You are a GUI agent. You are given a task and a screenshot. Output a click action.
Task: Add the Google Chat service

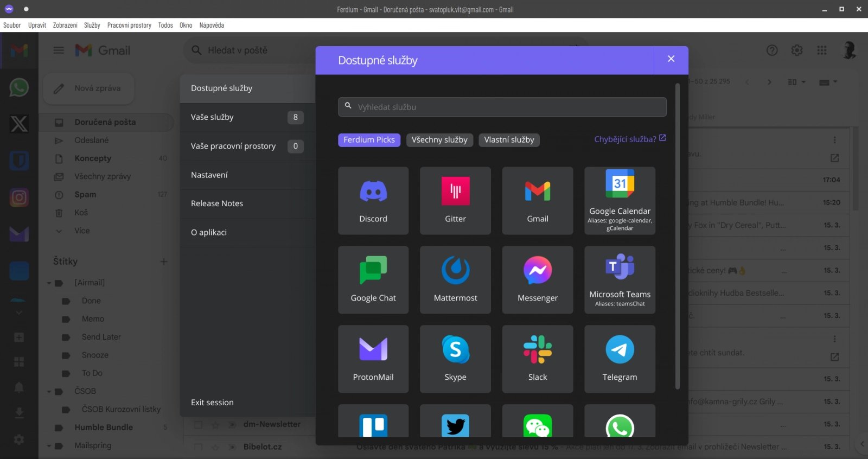tap(373, 280)
